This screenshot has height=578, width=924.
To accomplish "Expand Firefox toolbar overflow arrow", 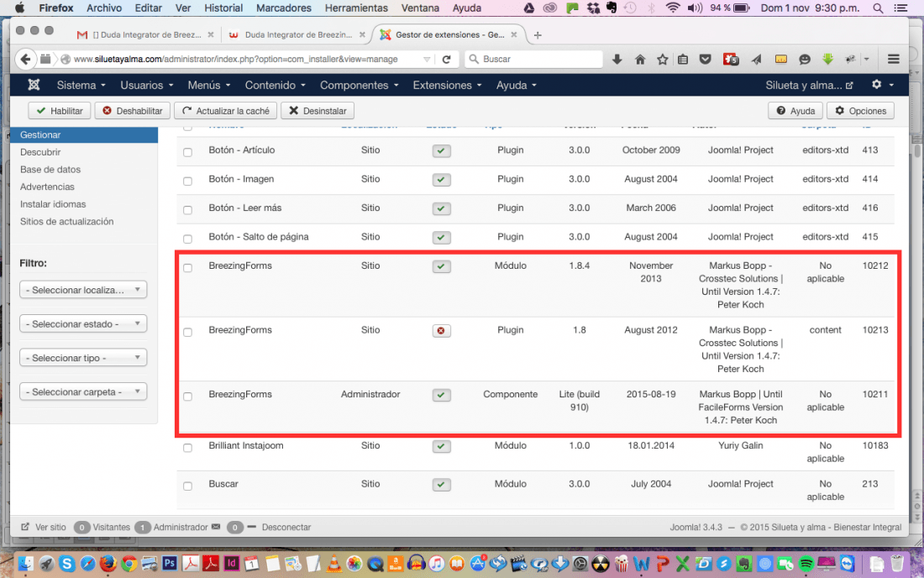I will [x=866, y=59].
